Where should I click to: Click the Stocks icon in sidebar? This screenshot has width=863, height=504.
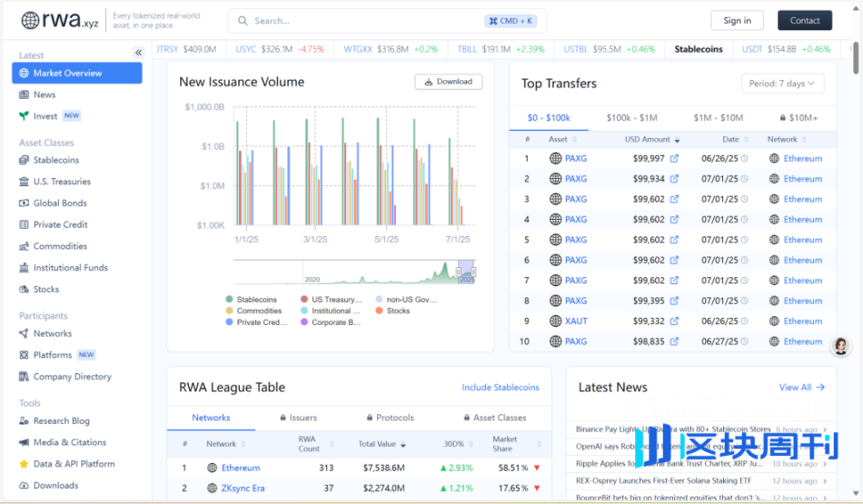point(24,290)
